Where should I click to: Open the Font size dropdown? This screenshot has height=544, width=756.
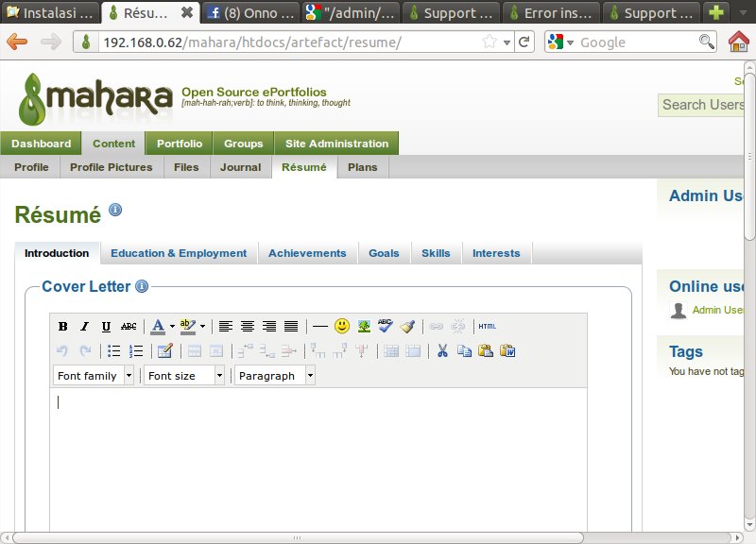coord(184,376)
